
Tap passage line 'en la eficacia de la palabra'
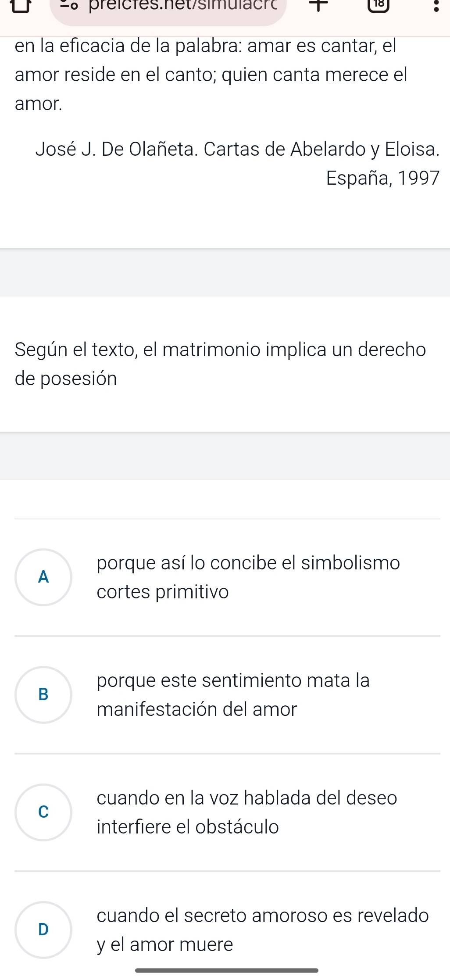pyautogui.click(x=205, y=46)
